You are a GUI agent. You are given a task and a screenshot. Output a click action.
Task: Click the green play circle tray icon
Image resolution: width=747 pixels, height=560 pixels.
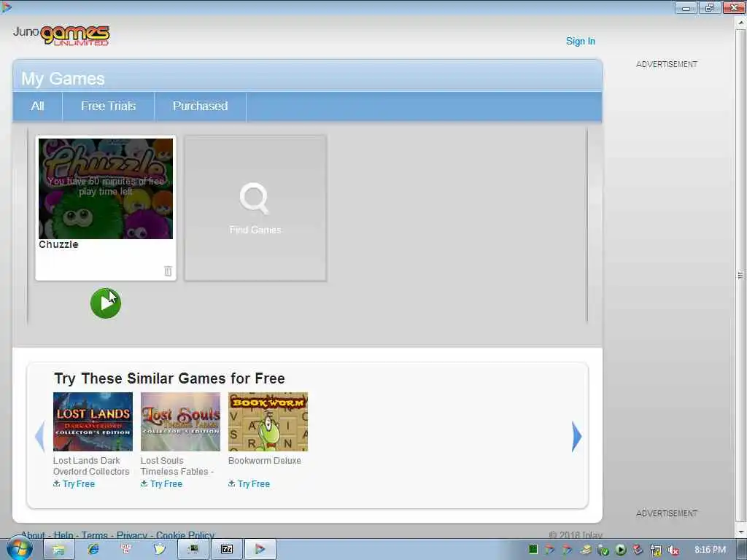pyautogui.click(x=620, y=550)
